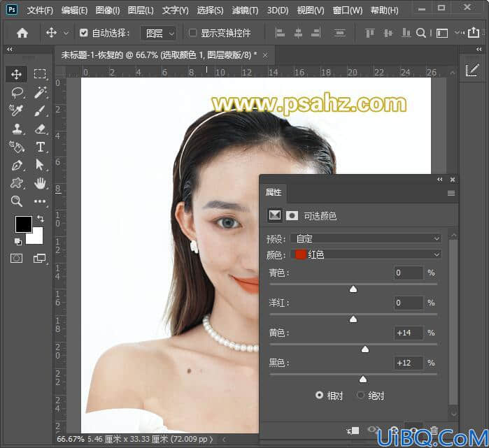Screen dimensions: 489x448
Task: Open the Move tool preset picker arrow
Action: (66, 33)
